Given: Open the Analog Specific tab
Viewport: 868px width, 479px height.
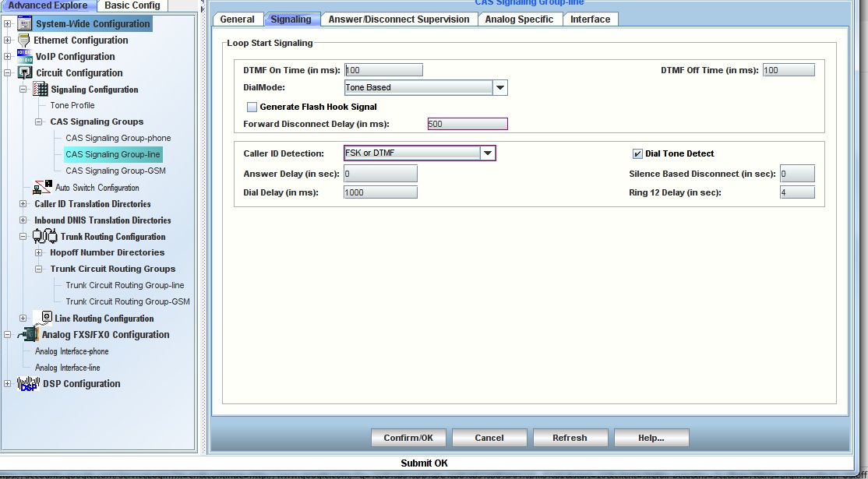Looking at the screenshot, I should point(519,19).
